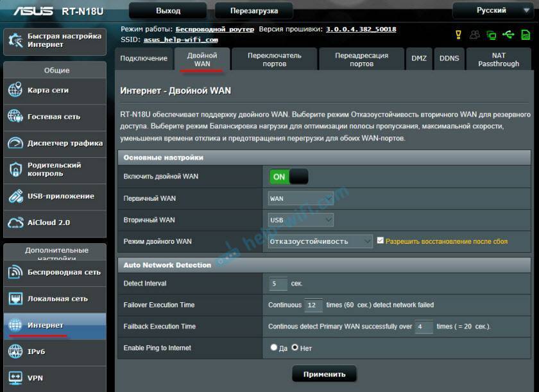
Task: Click the green USB status icon
Action: (x=508, y=35)
